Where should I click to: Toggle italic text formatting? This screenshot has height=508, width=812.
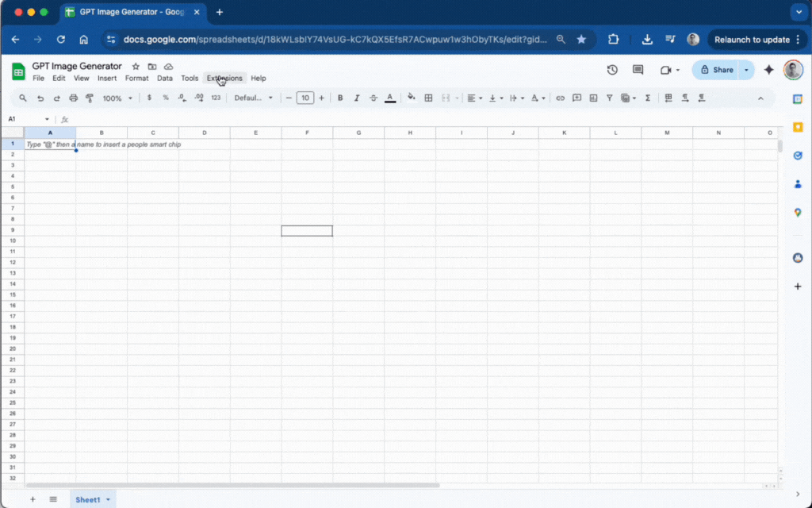point(357,98)
